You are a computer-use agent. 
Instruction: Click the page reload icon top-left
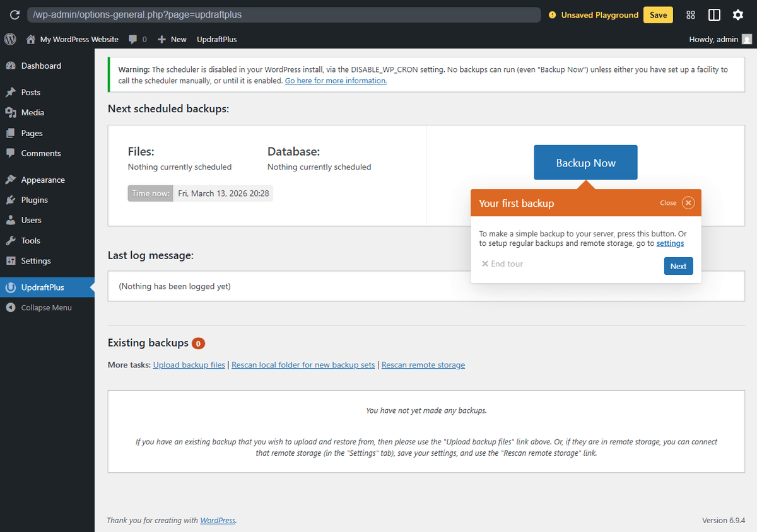click(14, 14)
